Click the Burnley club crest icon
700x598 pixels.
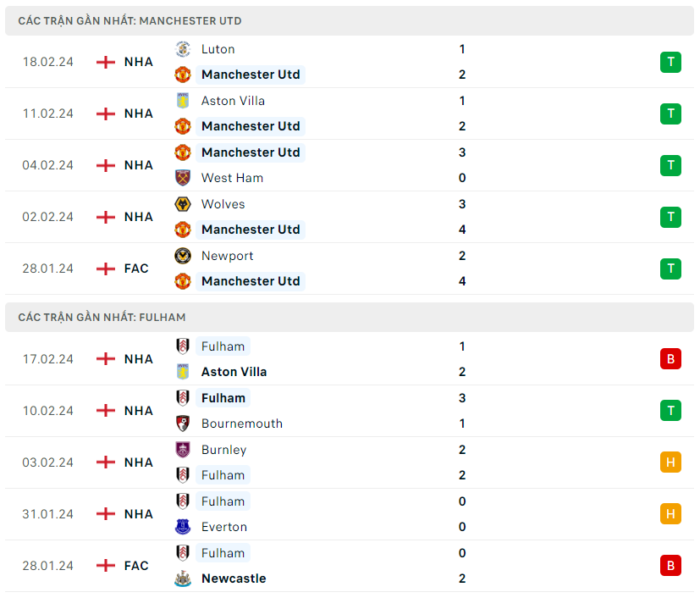click(182, 450)
